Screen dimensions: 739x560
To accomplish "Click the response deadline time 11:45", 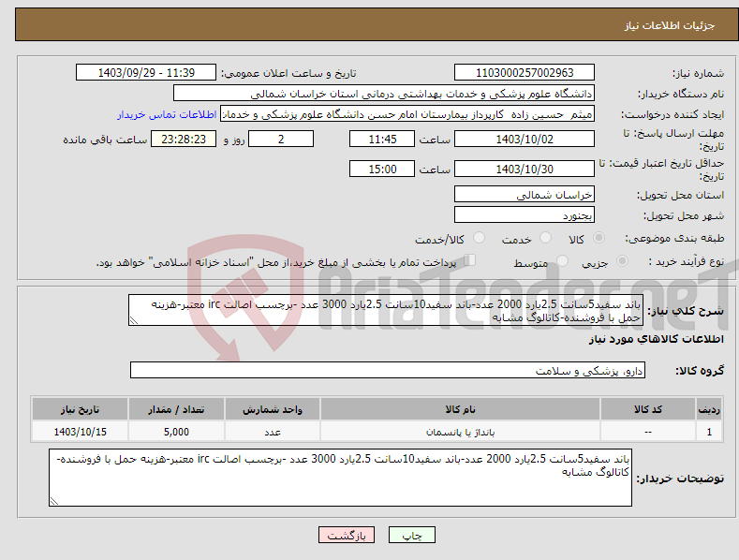I will [382, 139].
